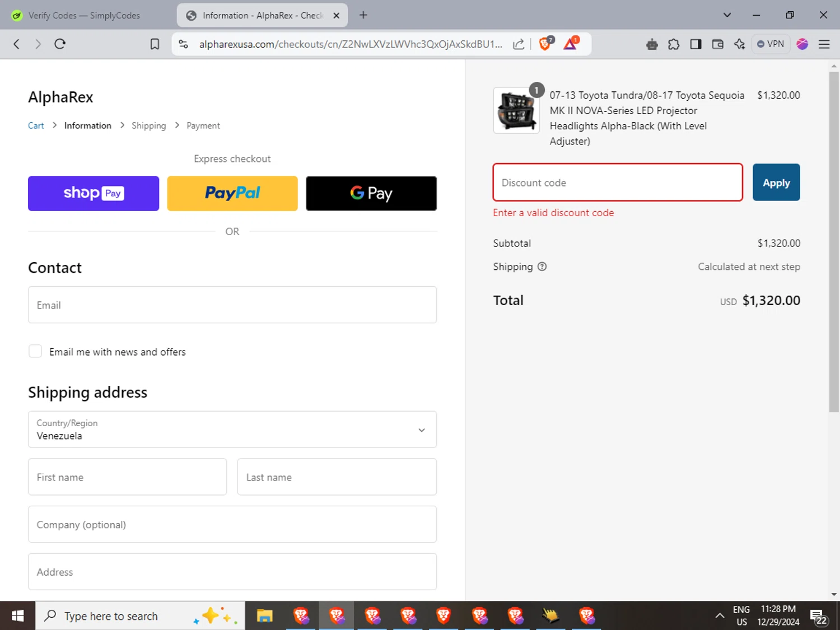Switch to Verify Codes — SimplyCodes tab
This screenshot has width=840, height=630.
pos(84,16)
